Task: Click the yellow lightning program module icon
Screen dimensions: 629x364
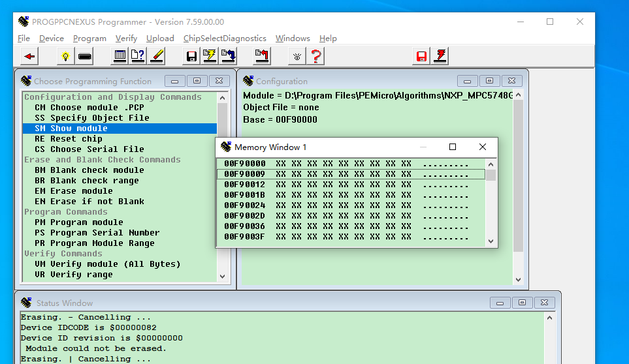Action: tap(210, 56)
